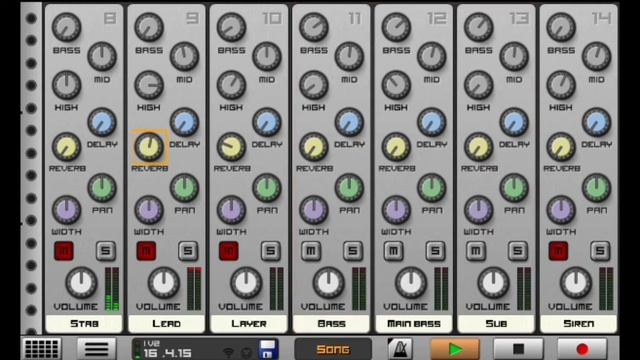The height and width of the screenshot is (360, 640).
Task: Click the level meter on Stab channel
Action: point(112,289)
